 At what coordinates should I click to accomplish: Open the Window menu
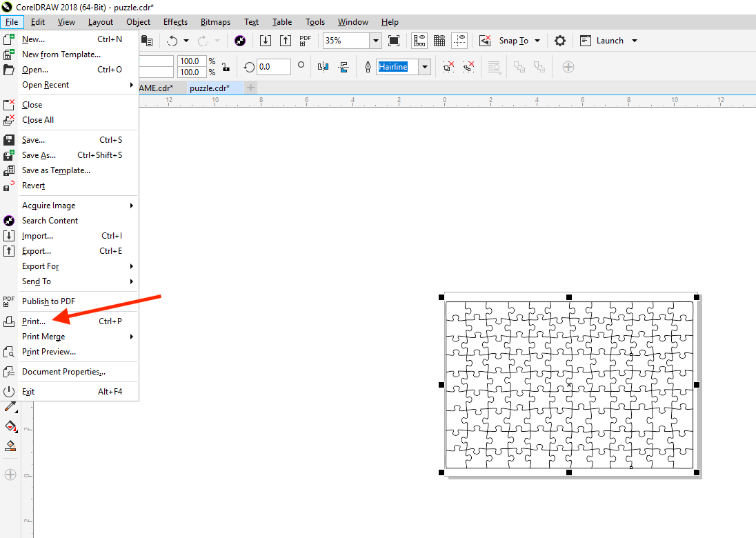click(x=353, y=22)
